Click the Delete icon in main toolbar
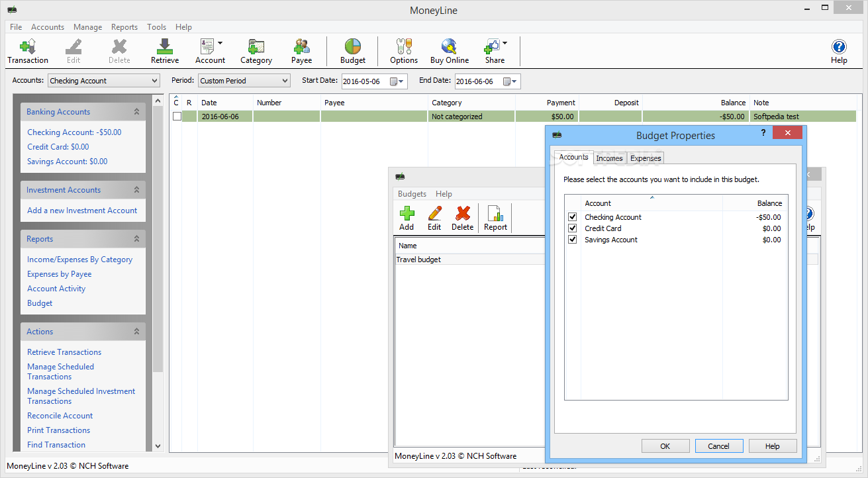This screenshot has width=868, height=478. tap(119, 52)
